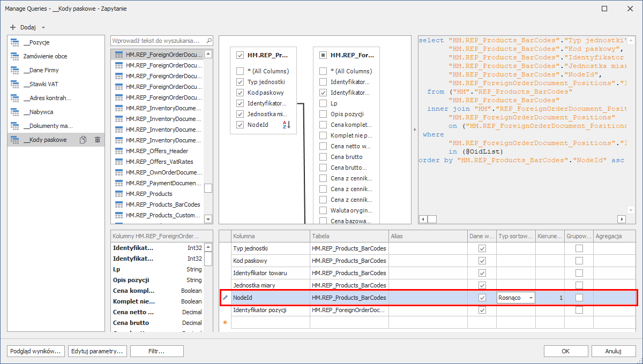Click the Kolumna column header

271,236
